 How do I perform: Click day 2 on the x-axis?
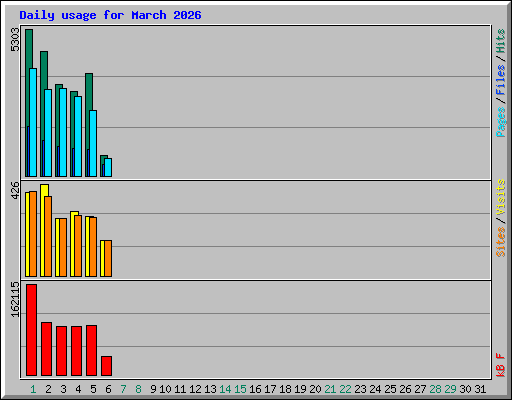48,389
